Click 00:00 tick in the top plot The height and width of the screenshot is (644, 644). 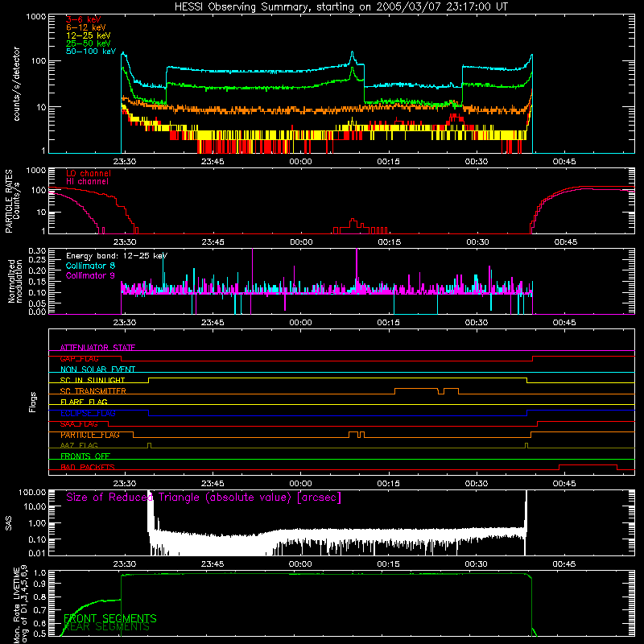[300, 162]
